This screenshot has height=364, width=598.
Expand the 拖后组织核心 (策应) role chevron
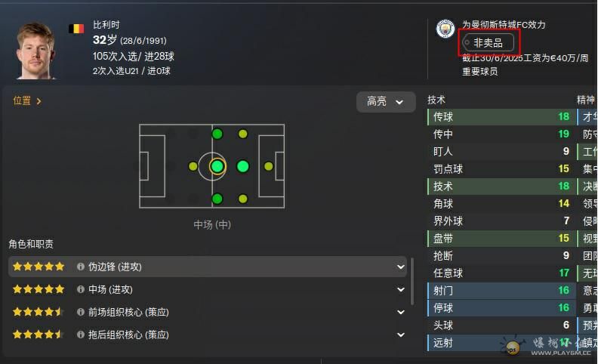(x=400, y=334)
